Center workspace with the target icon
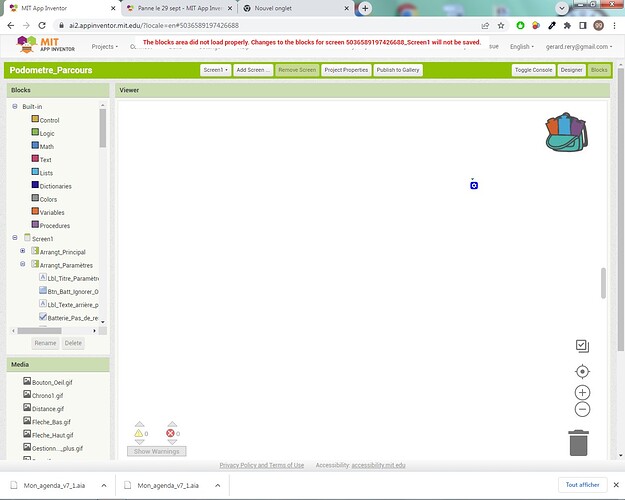Viewport: 625px width, 500px height. [x=582, y=371]
